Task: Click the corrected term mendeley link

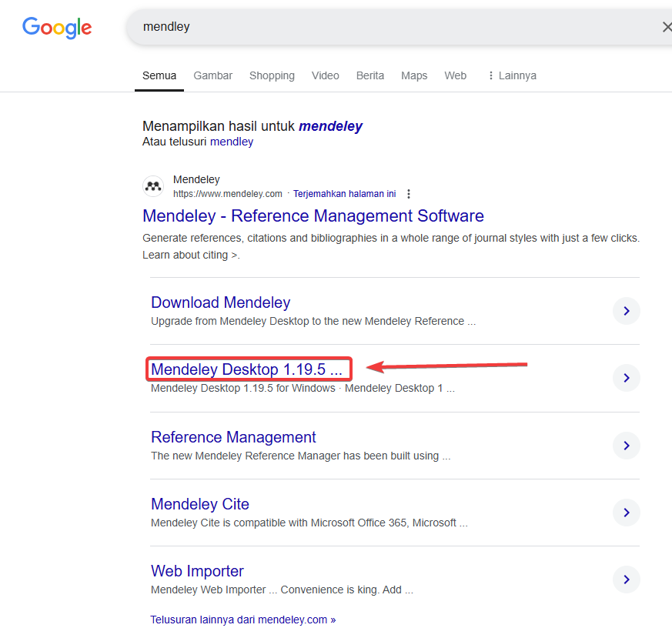Action: (x=330, y=126)
